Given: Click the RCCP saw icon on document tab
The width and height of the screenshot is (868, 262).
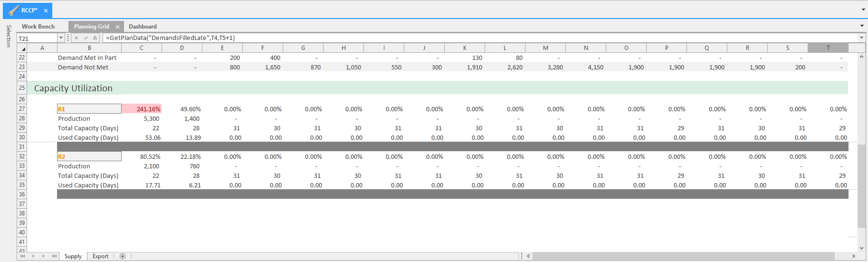Looking at the screenshot, I should click(x=14, y=10).
